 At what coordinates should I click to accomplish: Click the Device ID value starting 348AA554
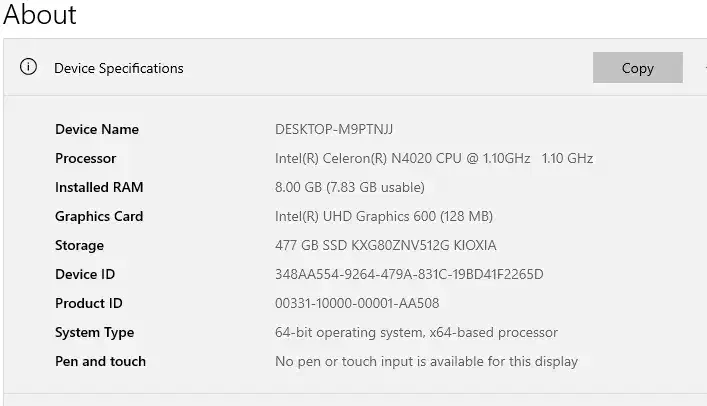(409, 274)
